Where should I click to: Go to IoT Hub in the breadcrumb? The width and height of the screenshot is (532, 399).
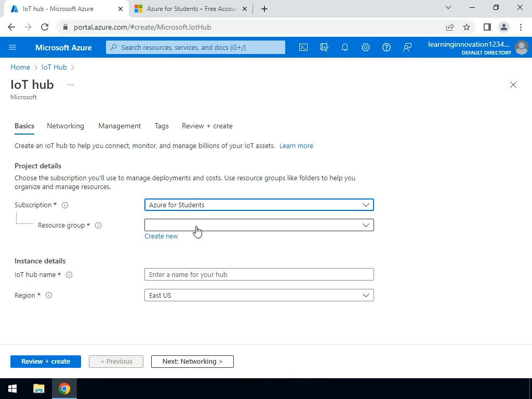click(x=54, y=67)
